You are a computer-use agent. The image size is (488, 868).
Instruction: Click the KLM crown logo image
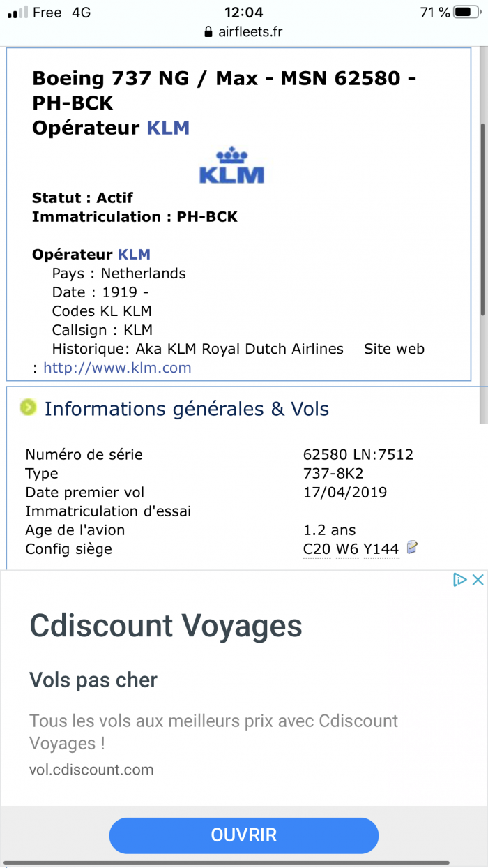coord(231,165)
